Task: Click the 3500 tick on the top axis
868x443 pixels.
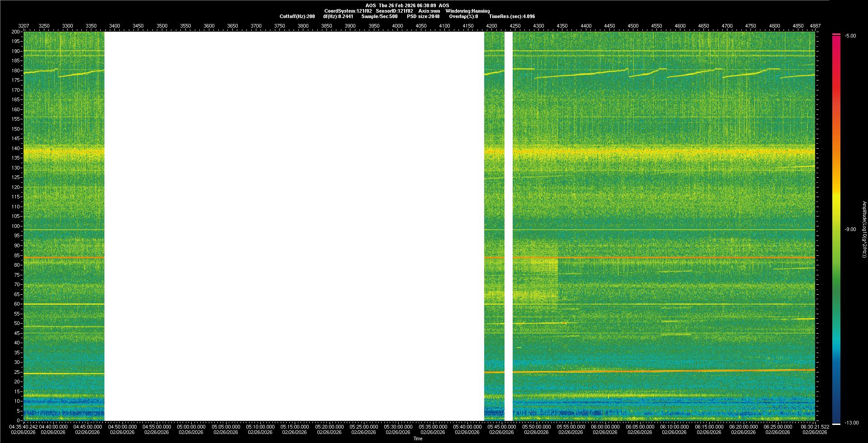Action: tap(162, 26)
